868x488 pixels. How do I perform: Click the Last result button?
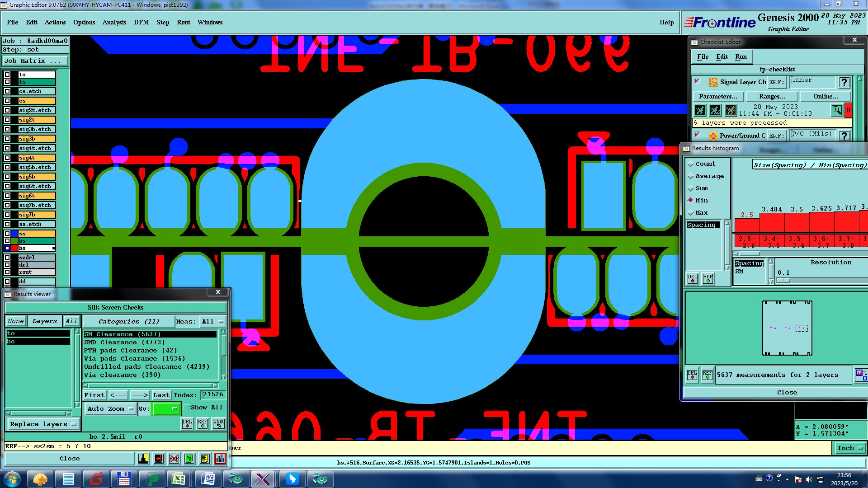161,395
